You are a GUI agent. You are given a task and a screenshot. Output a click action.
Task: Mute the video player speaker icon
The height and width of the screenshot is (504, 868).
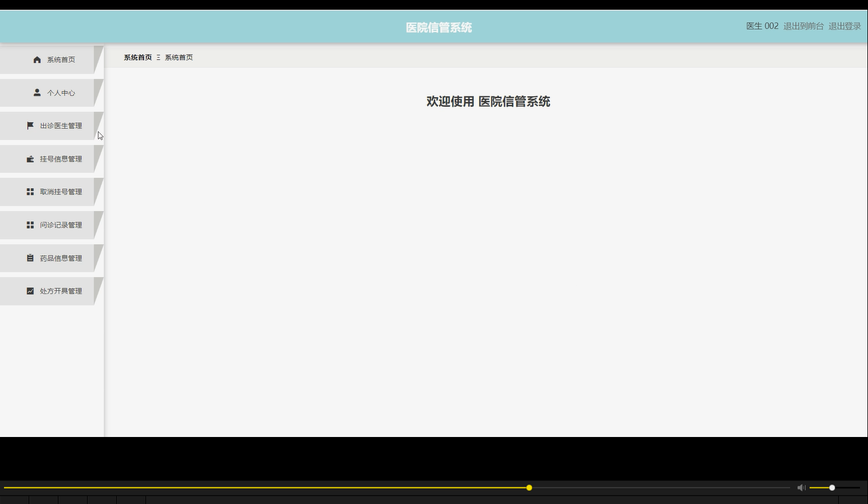[802, 487]
